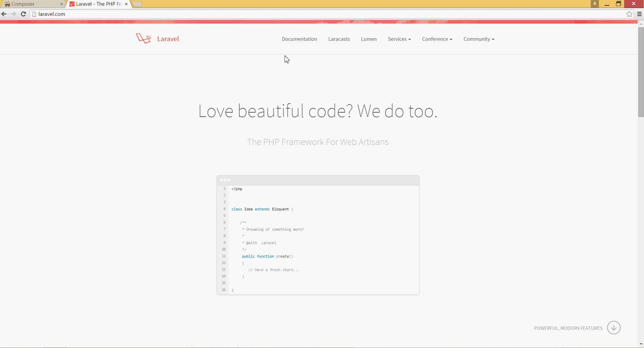The width and height of the screenshot is (644, 348).
Task: Click 'The PHP Framework For Web Artisans' subtitle
Action: [x=318, y=142]
